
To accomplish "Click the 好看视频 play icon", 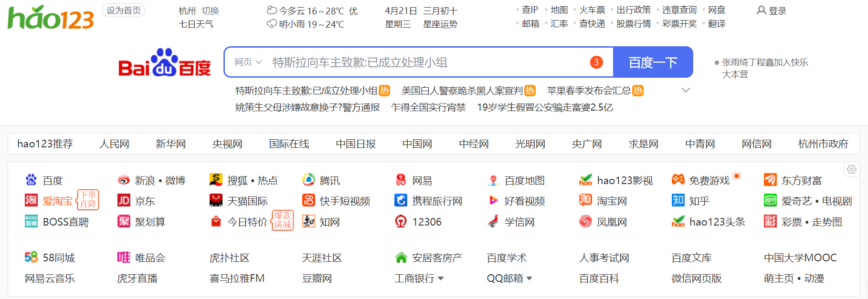I will click(x=493, y=200).
